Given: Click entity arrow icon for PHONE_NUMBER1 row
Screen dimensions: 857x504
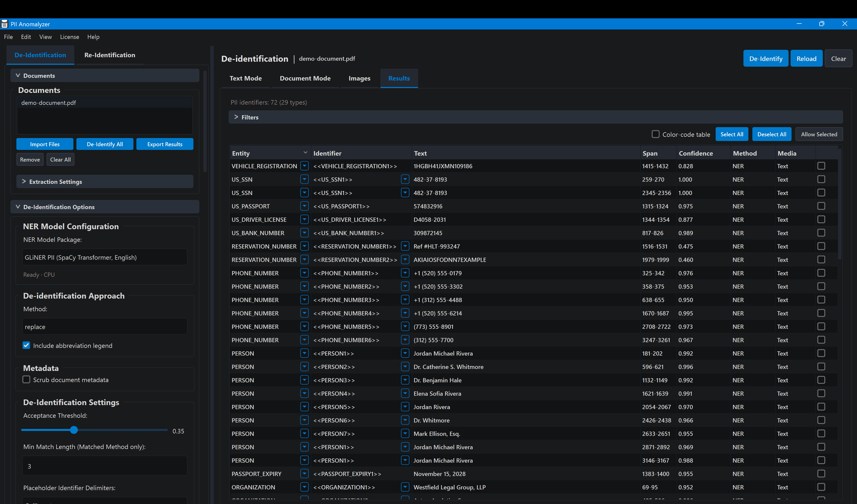Looking at the screenshot, I should pos(304,273).
